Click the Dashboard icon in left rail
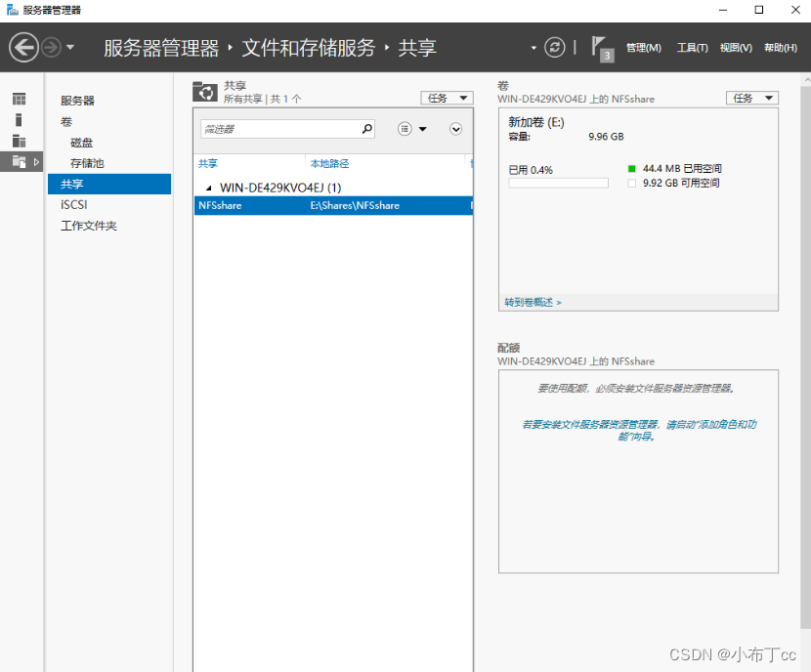This screenshot has height=672, width=811. tap(20, 99)
